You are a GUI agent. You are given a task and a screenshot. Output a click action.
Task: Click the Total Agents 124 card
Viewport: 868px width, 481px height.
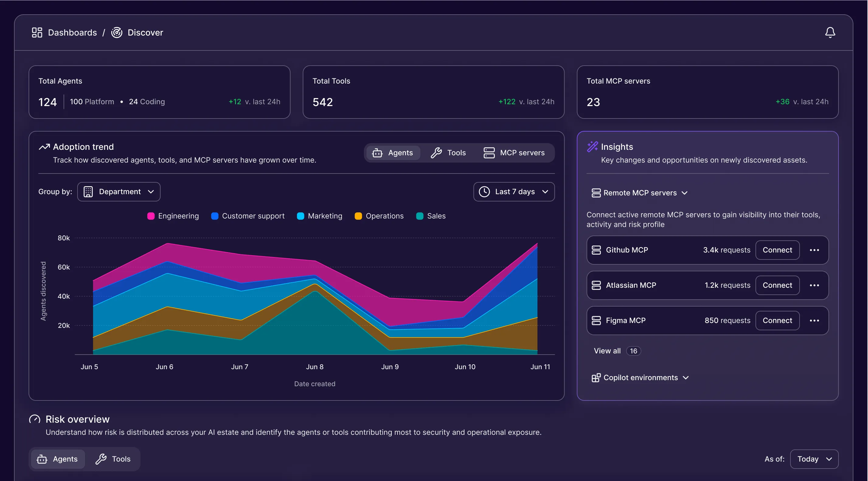click(159, 92)
